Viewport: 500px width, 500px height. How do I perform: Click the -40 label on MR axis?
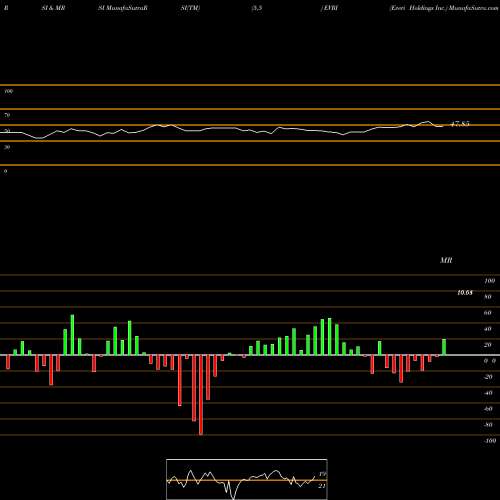pyautogui.click(x=488, y=393)
